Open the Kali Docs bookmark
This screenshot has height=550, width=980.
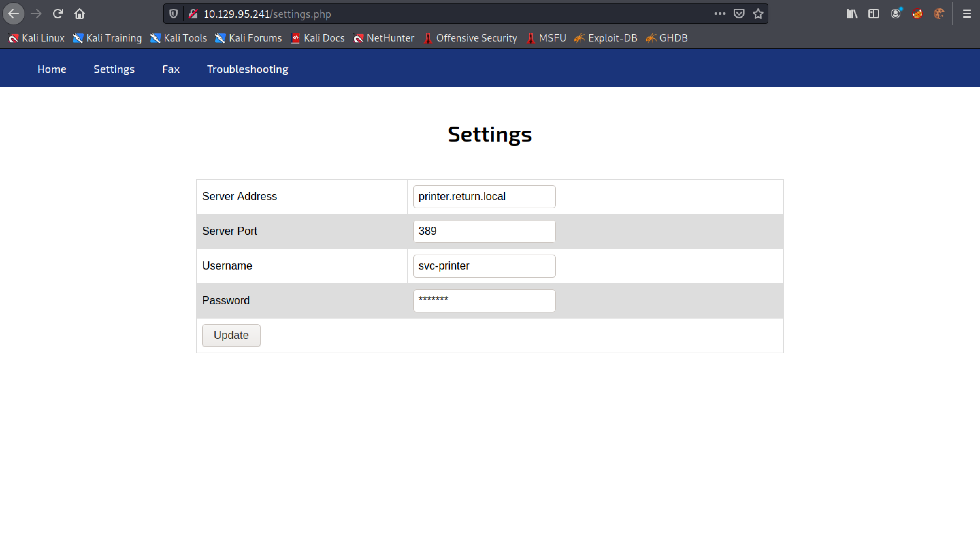click(318, 38)
